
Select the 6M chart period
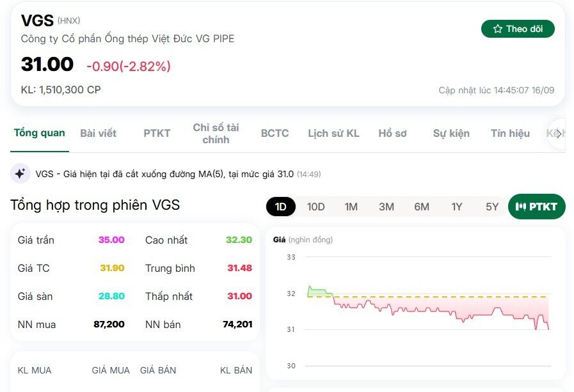(421, 207)
